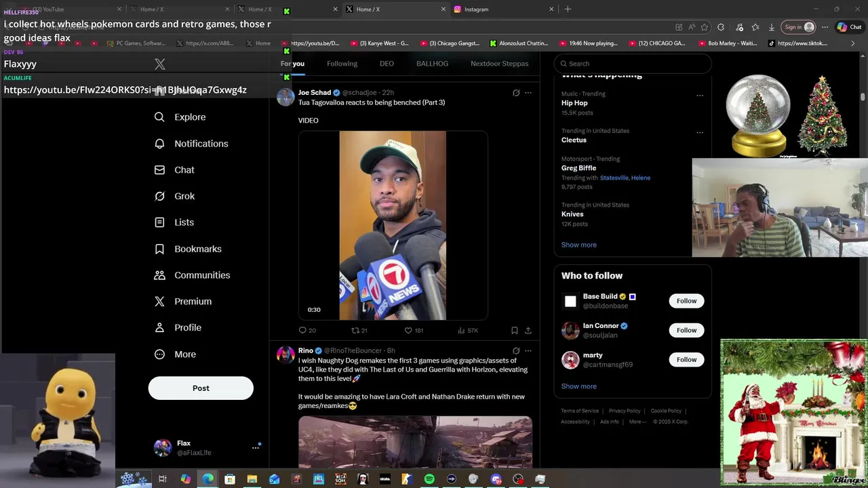The image size is (868, 488).
Task: Click read aloud icon in address bar
Action: coord(692,27)
